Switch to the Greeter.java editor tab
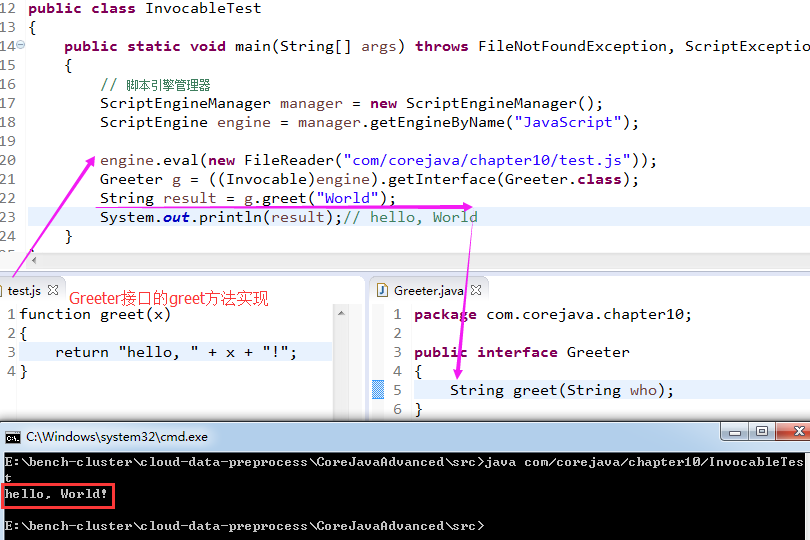Image resolution: width=810 pixels, height=540 pixels. point(428,291)
